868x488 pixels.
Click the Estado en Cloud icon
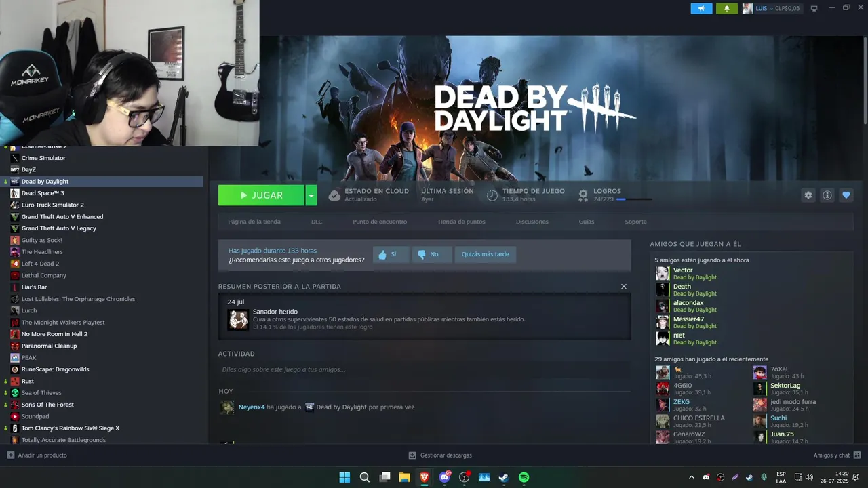[334, 195]
